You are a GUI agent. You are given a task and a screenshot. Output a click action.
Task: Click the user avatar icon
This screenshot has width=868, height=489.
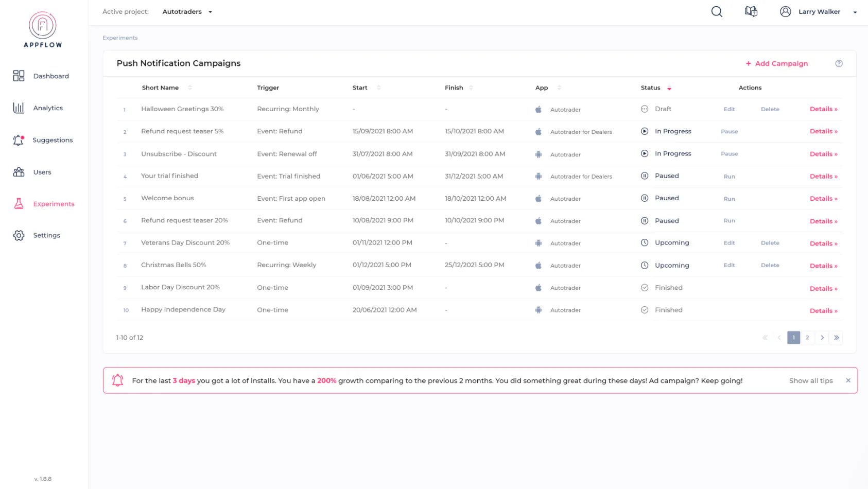[785, 11]
